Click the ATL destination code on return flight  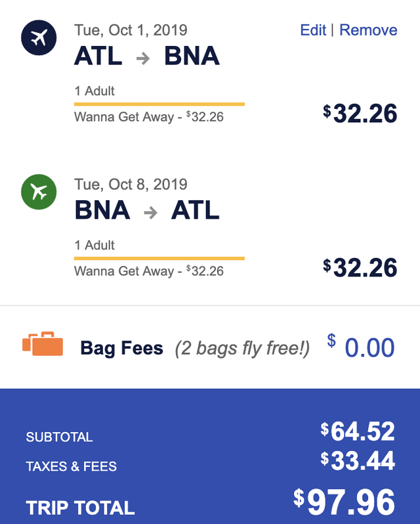196,211
